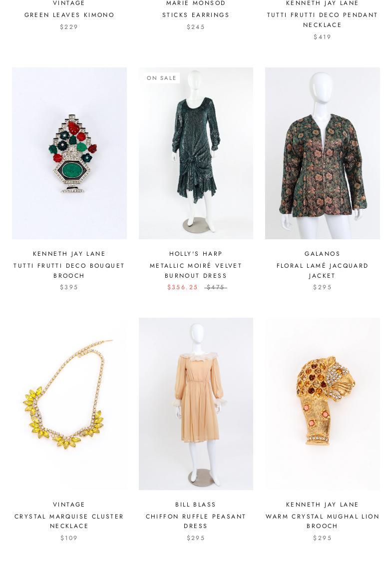Open Sticks Earrings product title
This screenshot has height=563, width=392.
196,15
